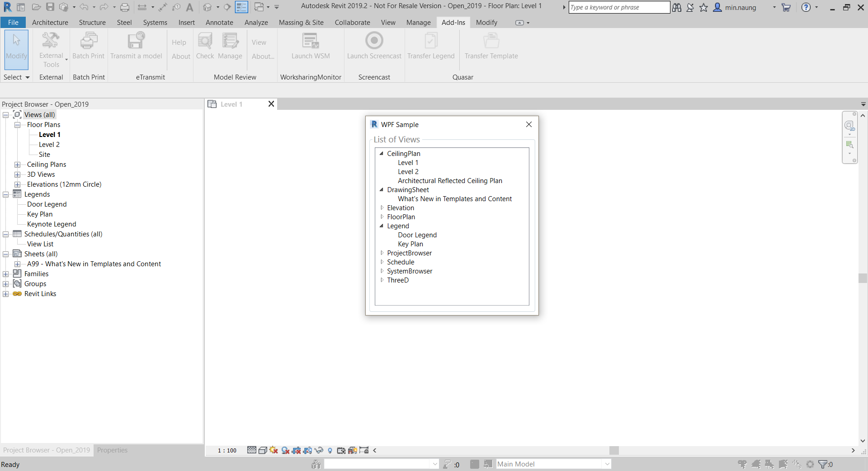Toggle sun path off icon in view bar
This screenshot has height=471, width=868.
274,450
